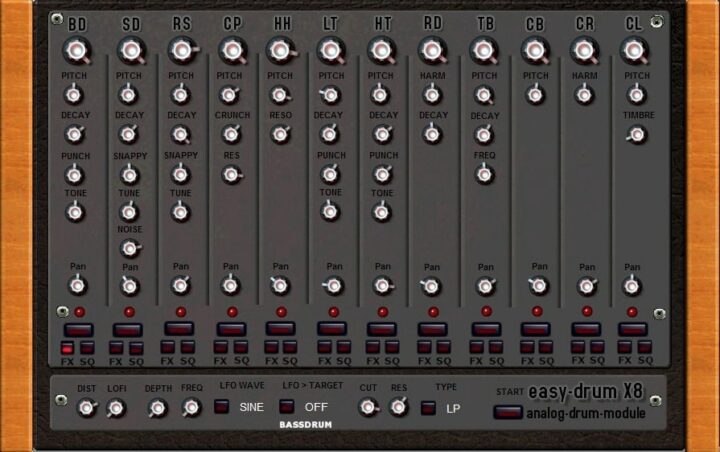Screen dimensions: 720x452
Task: Switch the filter TYPE selector showing LP
Action: 428,407
